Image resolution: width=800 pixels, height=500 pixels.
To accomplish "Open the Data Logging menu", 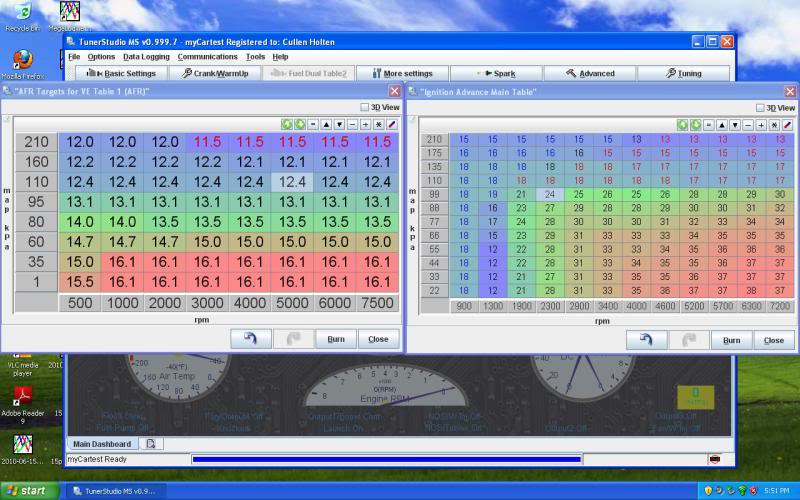I will pos(146,57).
